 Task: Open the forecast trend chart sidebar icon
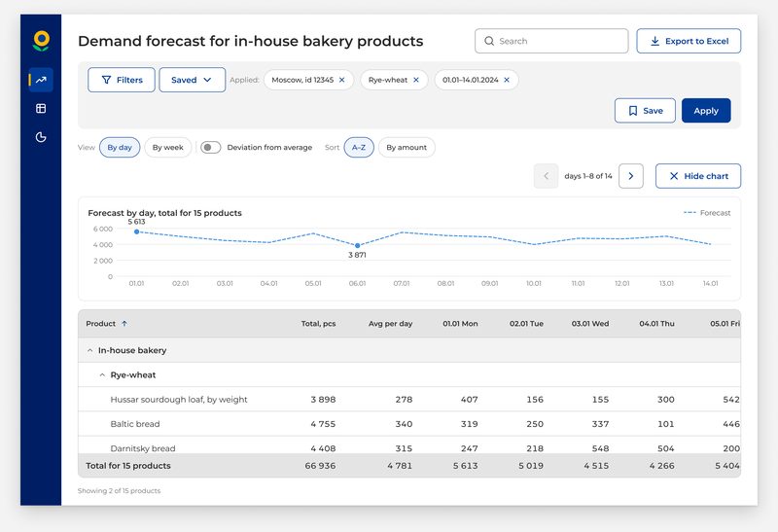pos(41,80)
